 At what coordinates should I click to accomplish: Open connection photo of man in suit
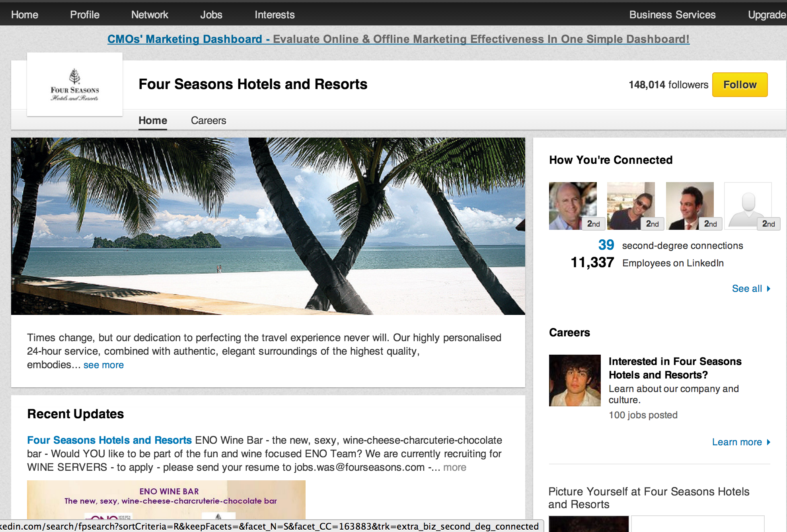tap(690, 206)
